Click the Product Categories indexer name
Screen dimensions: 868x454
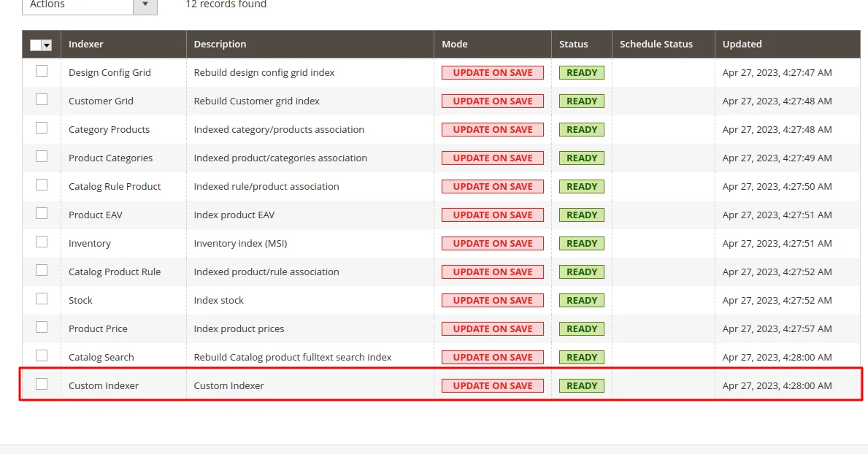point(111,158)
